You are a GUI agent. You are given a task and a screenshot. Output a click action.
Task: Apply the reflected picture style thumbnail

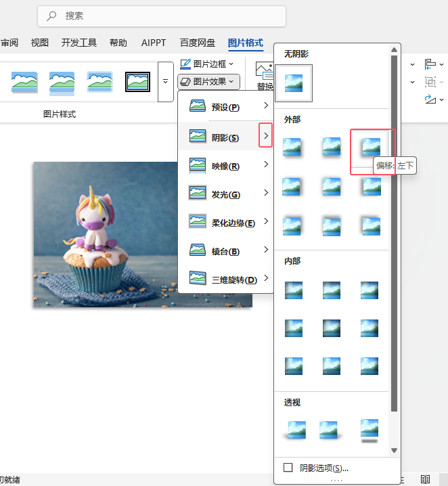coord(62,83)
